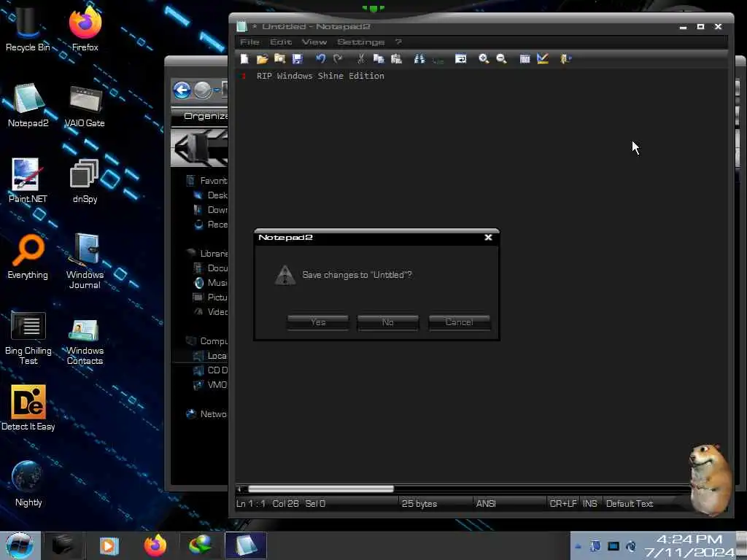Click the Redo arrow icon
This screenshot has width=747, height=560.
(x=338, y=58)
